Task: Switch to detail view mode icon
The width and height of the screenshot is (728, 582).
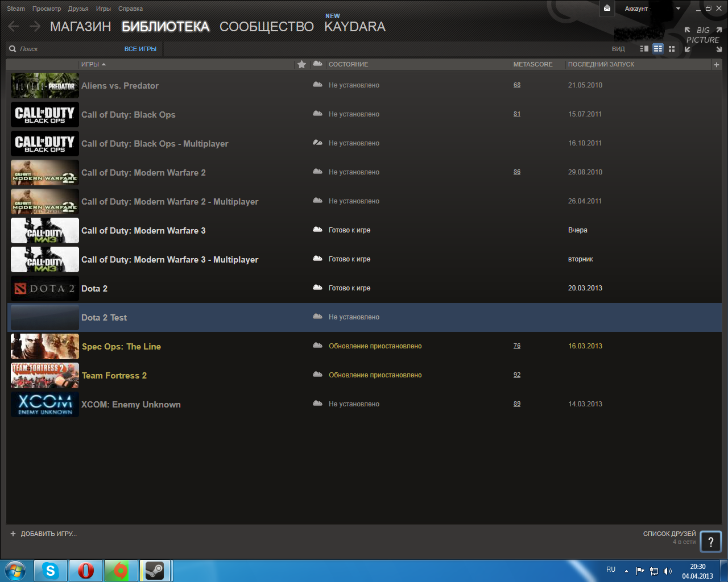Action: 644,49
